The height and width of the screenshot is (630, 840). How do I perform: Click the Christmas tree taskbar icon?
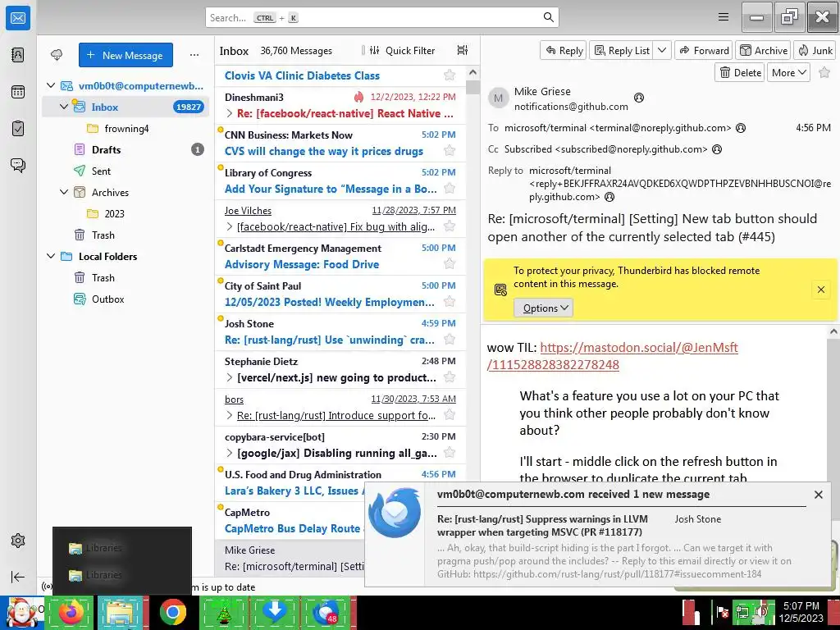click(223, 612)
